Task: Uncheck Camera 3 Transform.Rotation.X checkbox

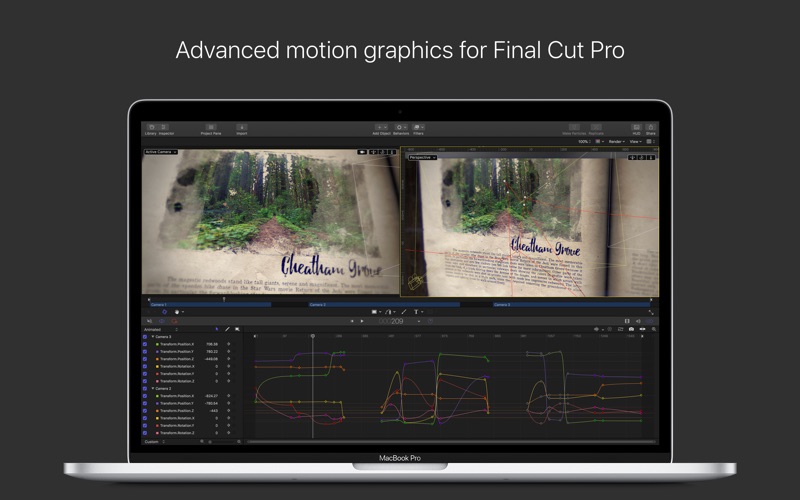Action: click(145, 366)
